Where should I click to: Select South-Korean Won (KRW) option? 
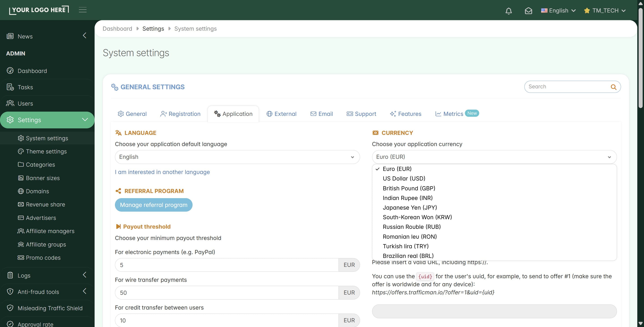click(x=494, y=217)
